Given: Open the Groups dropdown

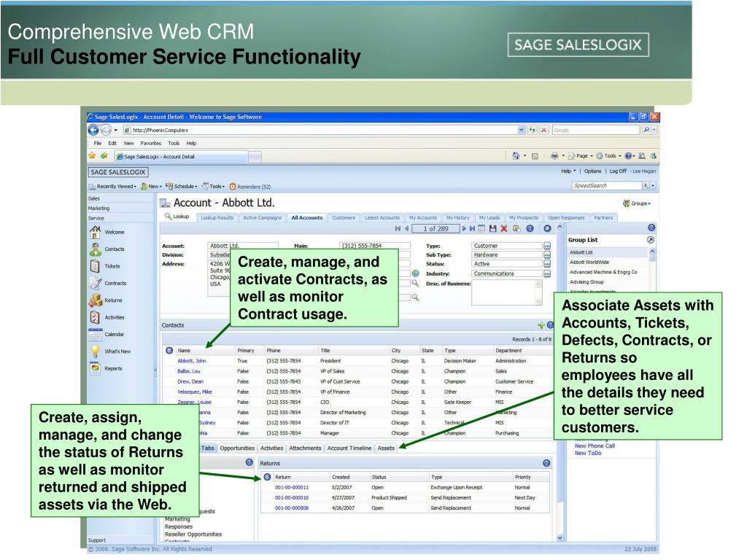Looking at the screenshot, I should click(637, 204).
